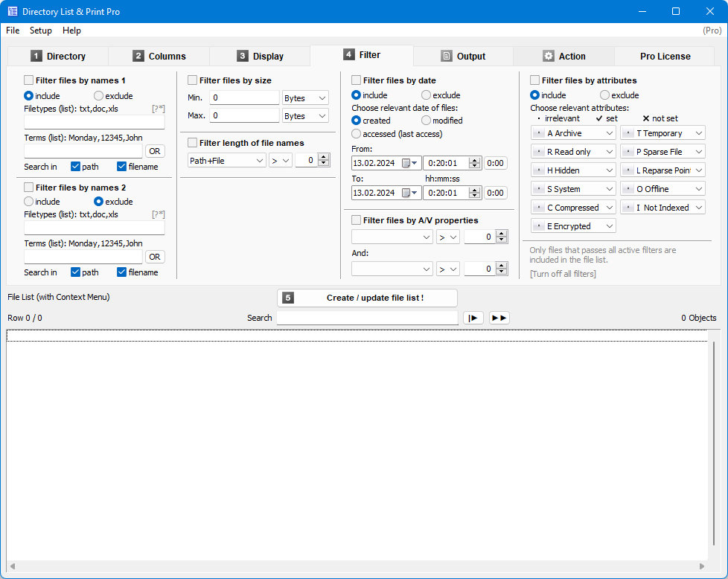Click OR button in names 2 terms
This screenshot has width=728, height=579.
pyautogui.click(x=155, y=257)
